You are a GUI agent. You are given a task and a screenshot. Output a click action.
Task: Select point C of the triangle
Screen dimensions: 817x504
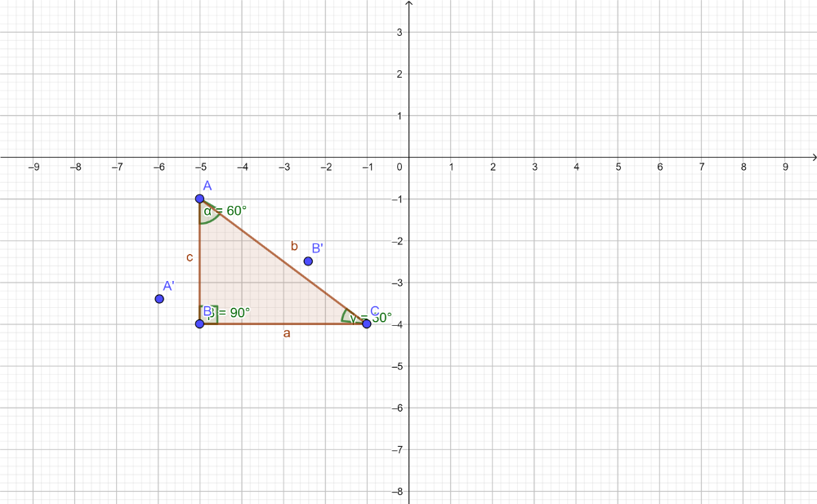[366, 323]
